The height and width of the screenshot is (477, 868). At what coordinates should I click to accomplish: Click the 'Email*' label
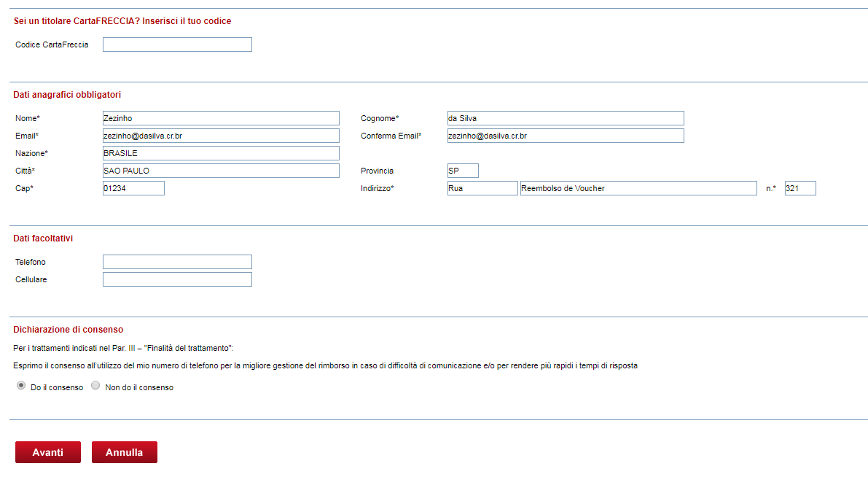coord(27,136)
